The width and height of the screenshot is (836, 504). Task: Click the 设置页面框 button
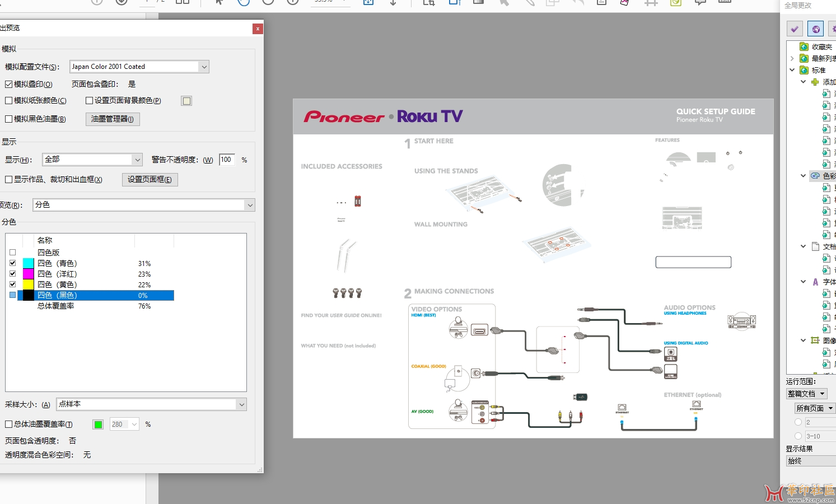150,179
